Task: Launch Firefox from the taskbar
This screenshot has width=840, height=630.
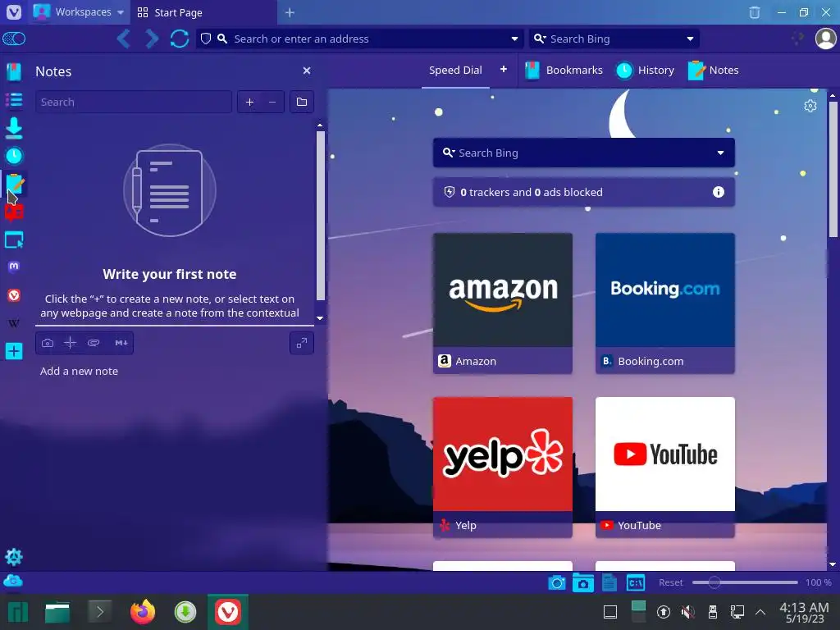Action: pos(143,612)
